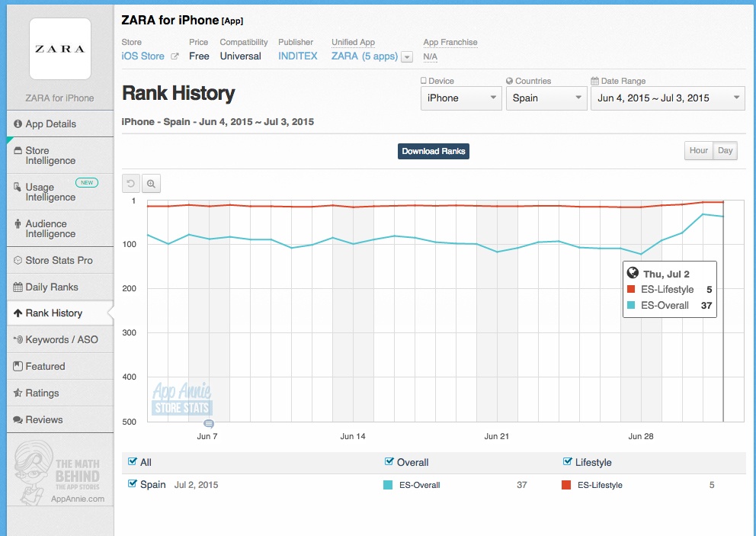This screenshot has height=536, width=756.
Task: Click the Jul 2, 2015 date text
Action: [196, 484]
